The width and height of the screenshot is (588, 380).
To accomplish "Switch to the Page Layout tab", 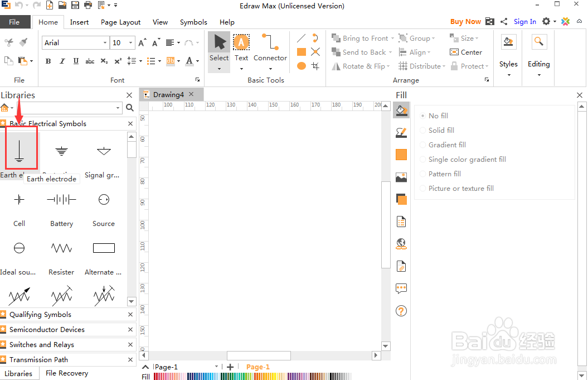I will click(x=120, y=22).
